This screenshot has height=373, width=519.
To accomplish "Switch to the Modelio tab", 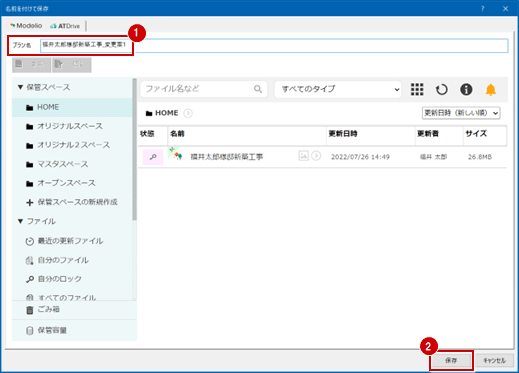I will click(26, 26).
